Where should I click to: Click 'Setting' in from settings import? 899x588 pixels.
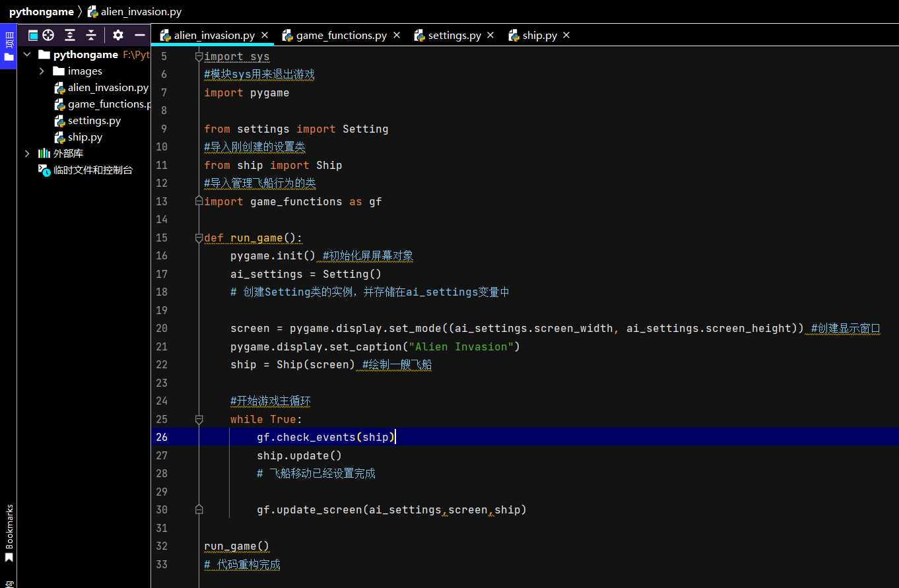tap(365, 129)
